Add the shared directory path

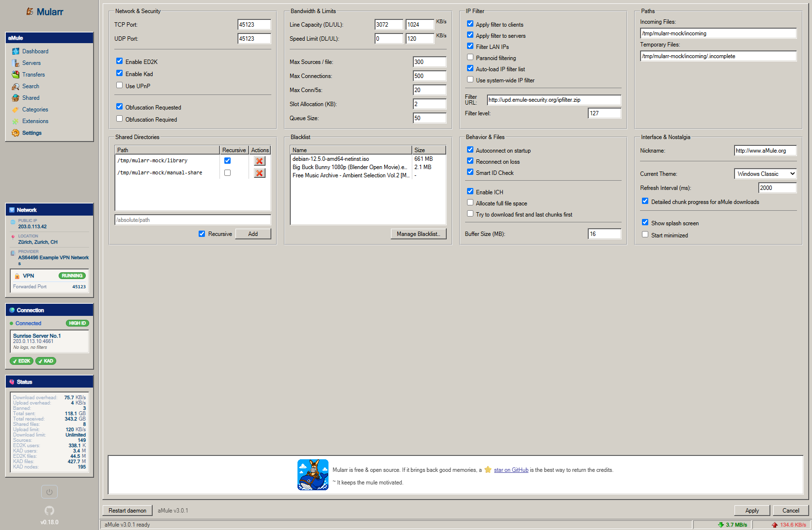tap(253, 234)
